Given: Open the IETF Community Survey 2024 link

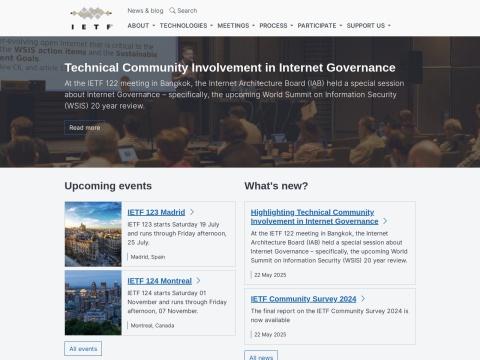Looking at the screenshot, I should point(303,299).
